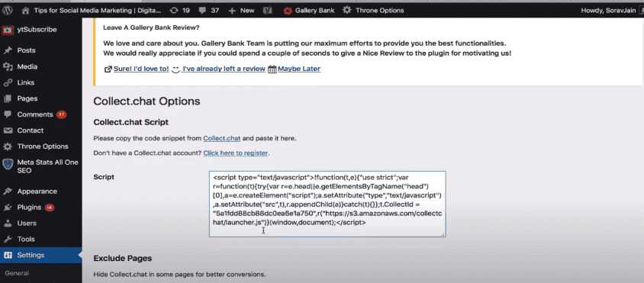The height and width of the screenshot is (283, 644).
Task: Click the red Gallery Bank gear icon
Action: [x=288, y=11]
